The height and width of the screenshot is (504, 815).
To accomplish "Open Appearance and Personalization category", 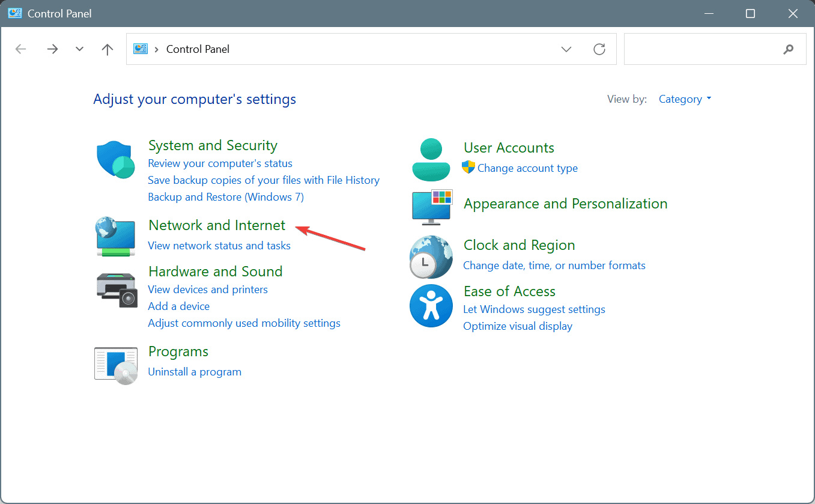I will click(x=565, y=204).
